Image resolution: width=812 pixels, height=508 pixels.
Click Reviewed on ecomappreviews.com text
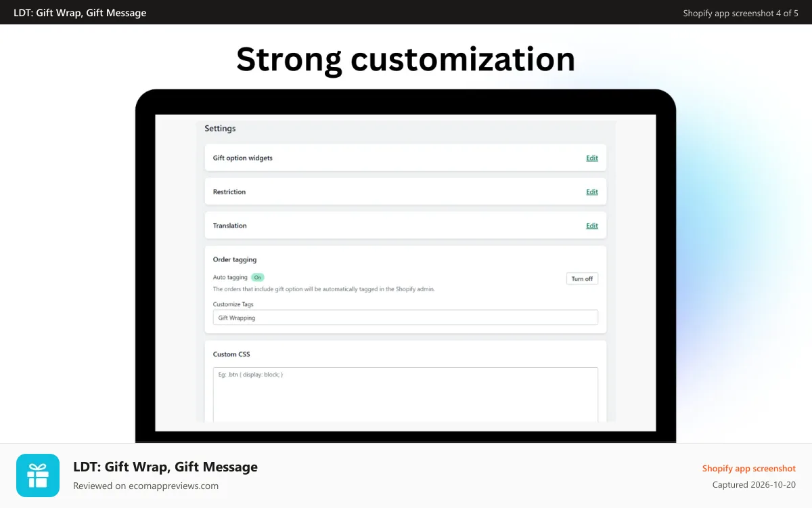[x=145, y=486]
